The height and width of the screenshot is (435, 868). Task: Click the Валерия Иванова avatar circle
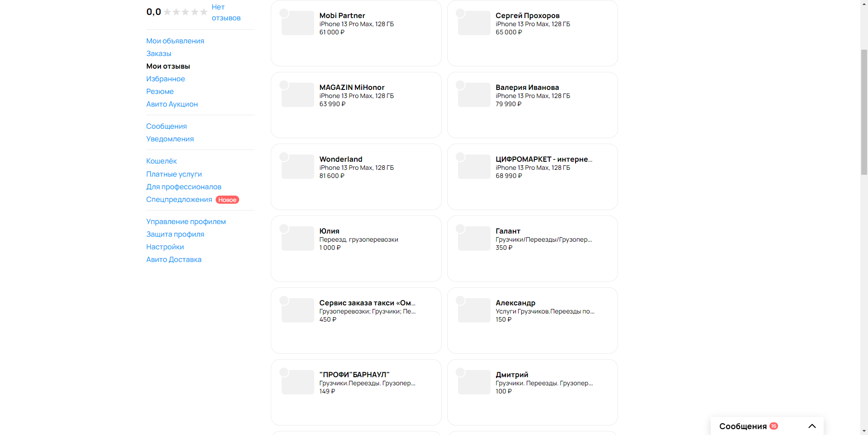pos(460,85)
